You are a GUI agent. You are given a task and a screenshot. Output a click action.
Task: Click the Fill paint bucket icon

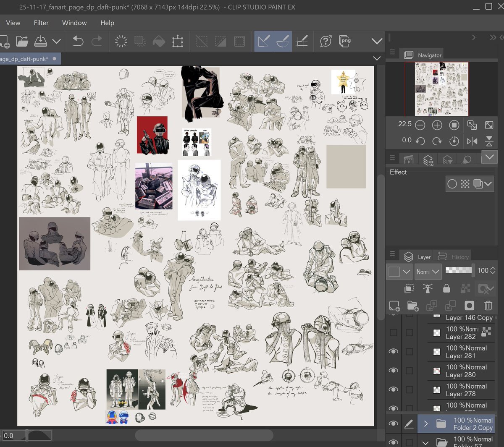click(x=158, y=41)
